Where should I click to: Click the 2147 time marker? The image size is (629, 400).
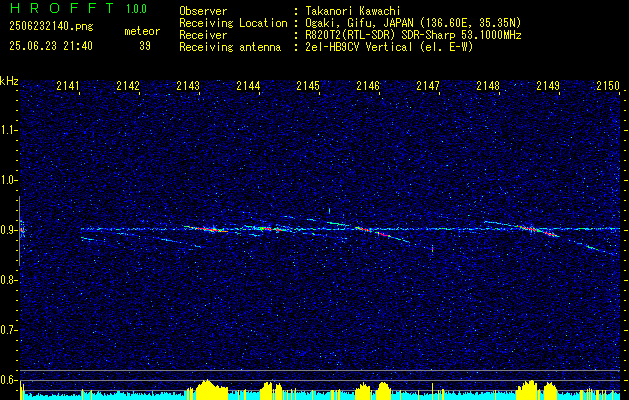(428, 85)
